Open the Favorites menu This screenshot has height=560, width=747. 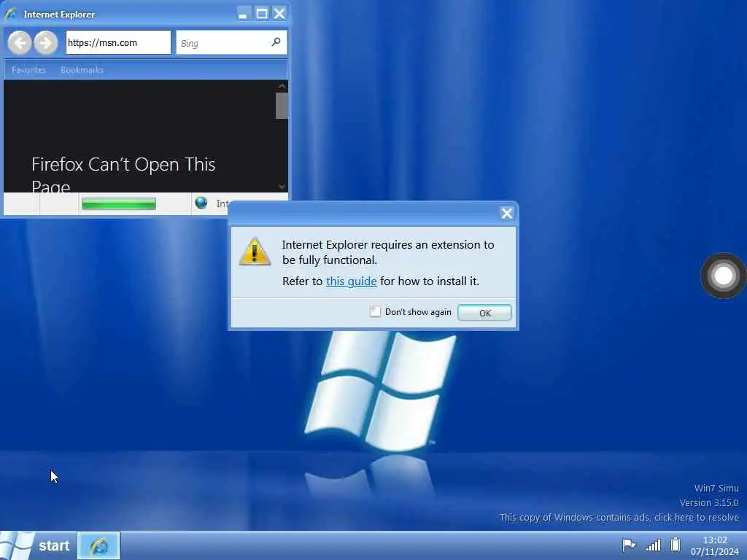pyautogui.click(x=29, y=70)
